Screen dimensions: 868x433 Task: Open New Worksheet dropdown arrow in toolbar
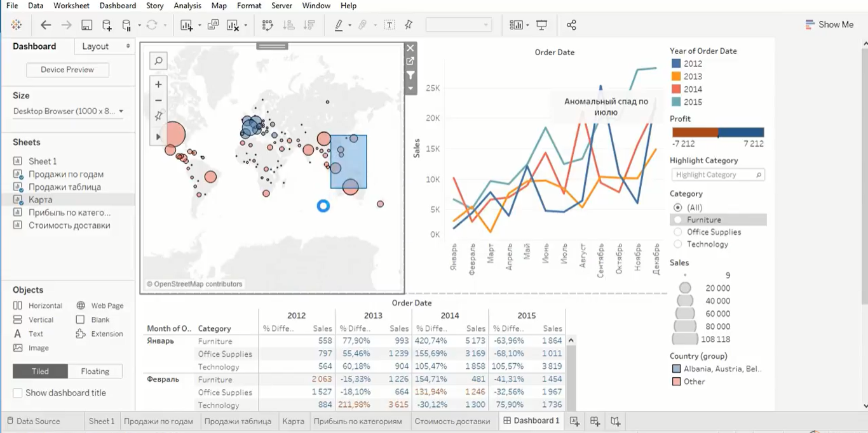199,25
